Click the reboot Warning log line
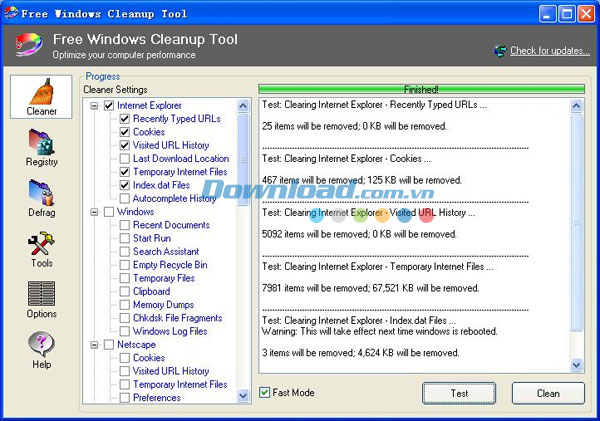This screenshot has width=600, height=421. 380,331
